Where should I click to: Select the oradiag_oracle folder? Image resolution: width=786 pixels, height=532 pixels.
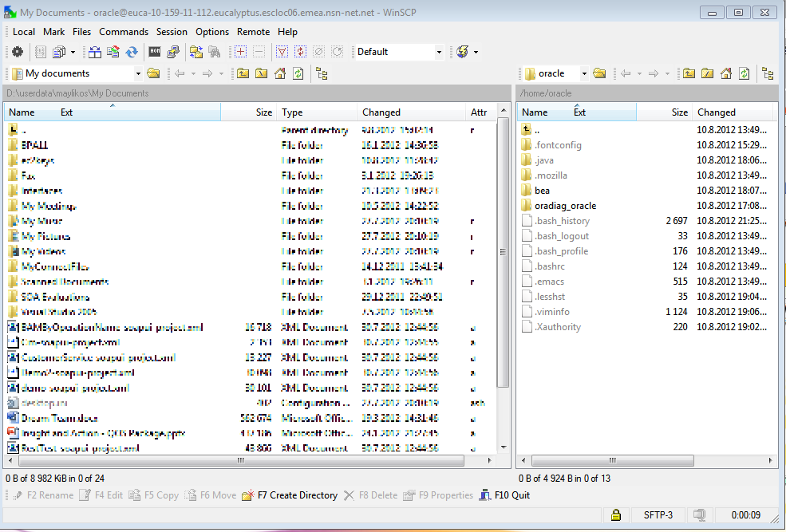[565, 206]
